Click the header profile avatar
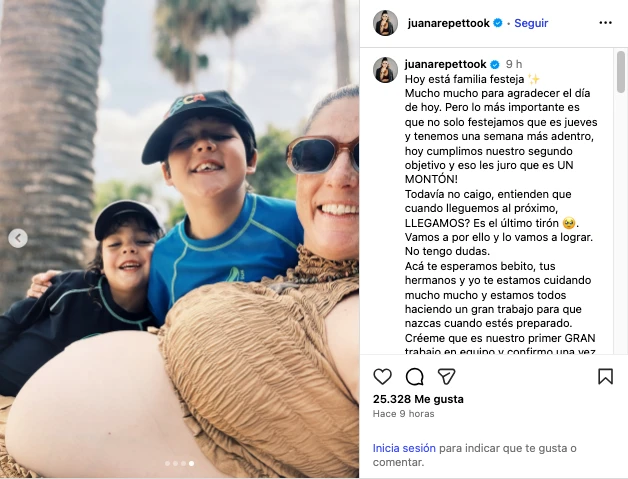The height and width of the screenshot is (479, 628). (385, 23)
